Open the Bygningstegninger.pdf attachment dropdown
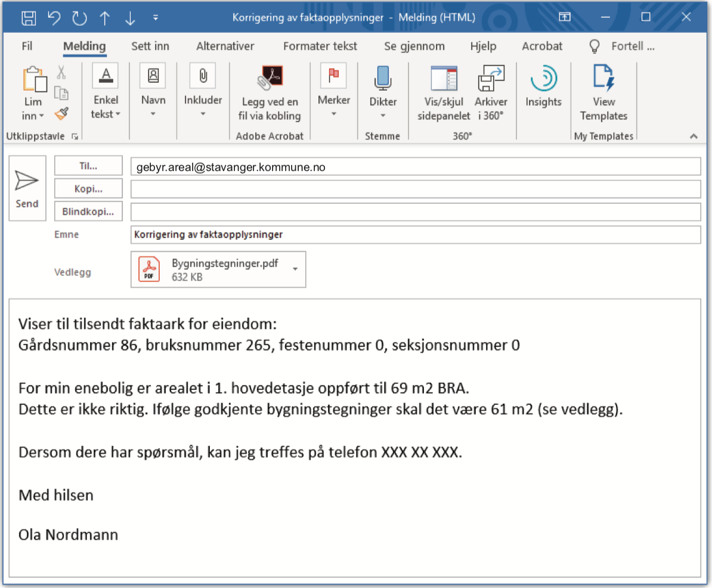The height and width of the screenshot is (588, 712). 295,270
